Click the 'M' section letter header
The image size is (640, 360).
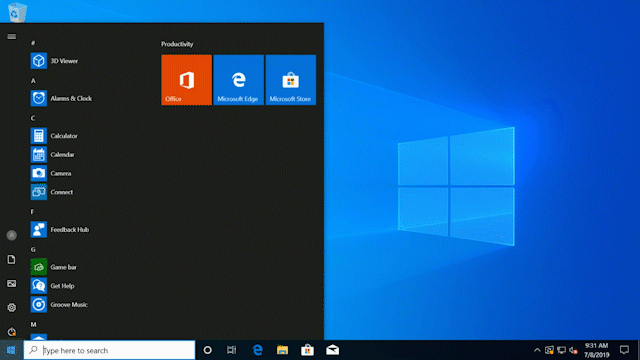tap(33, 324)
